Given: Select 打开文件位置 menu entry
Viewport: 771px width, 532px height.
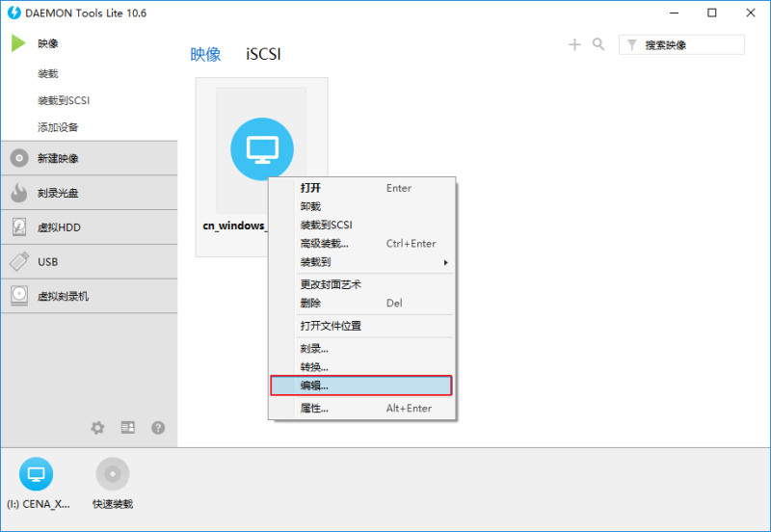Looking at the screenshot, I should (x=361, y=326).
